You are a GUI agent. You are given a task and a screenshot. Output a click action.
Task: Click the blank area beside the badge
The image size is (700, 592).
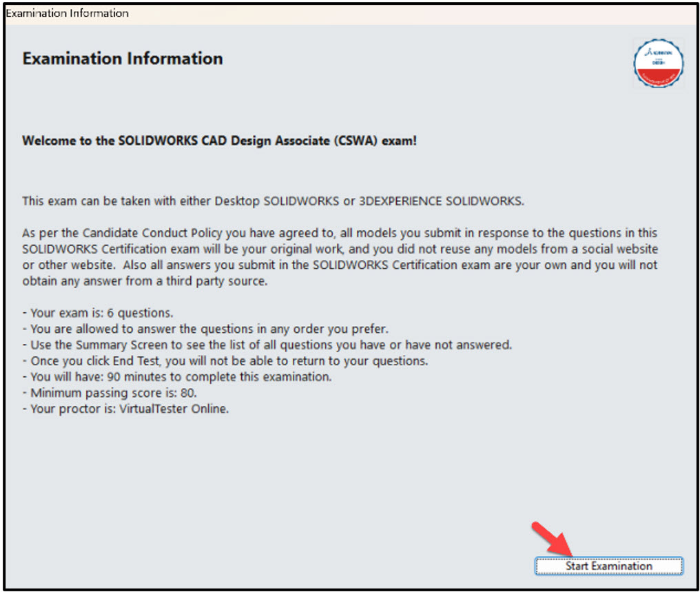point(482,63)
